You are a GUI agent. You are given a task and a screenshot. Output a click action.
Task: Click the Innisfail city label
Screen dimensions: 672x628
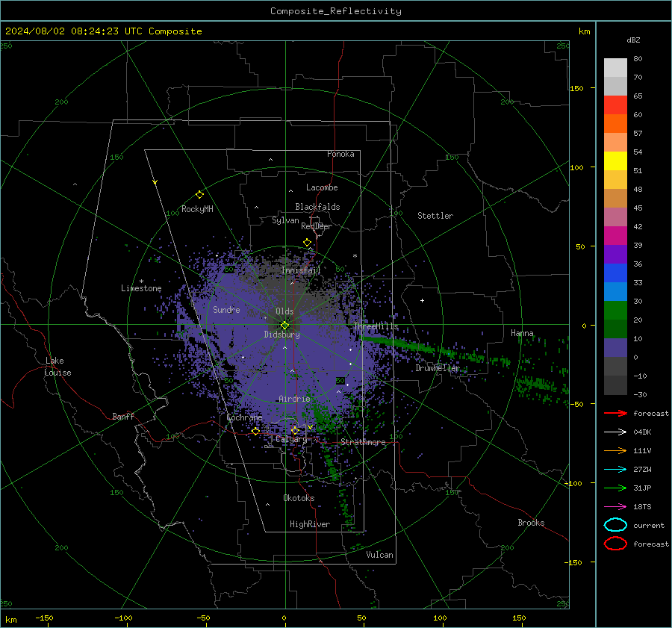pyautogui.click(x=302, y=270)
